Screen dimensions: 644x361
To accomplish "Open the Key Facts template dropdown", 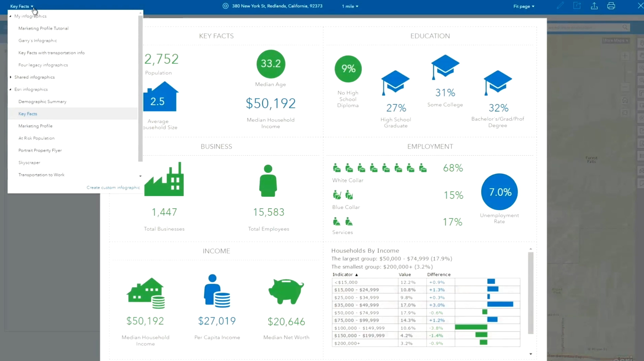I will point(22,6).
